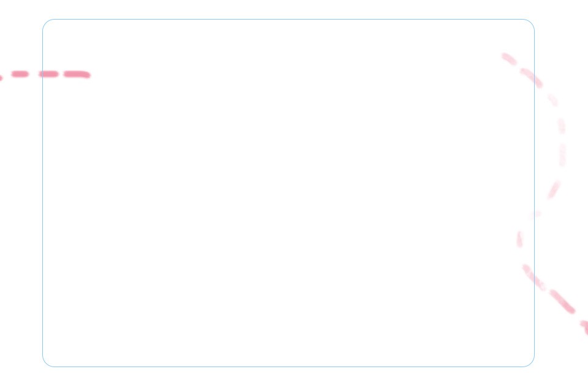
Task: Click the panel's bottom-right rounded corner
Action: click(530, 363)
